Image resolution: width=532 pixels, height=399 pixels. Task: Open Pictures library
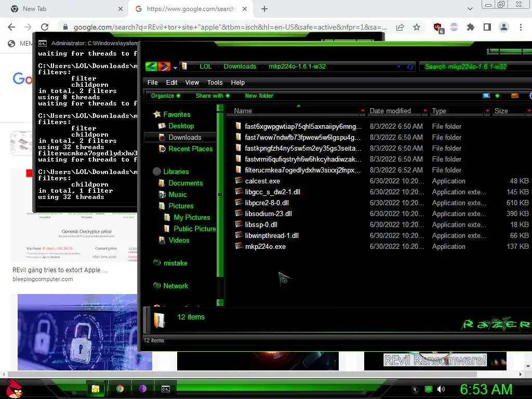point(181,206)
